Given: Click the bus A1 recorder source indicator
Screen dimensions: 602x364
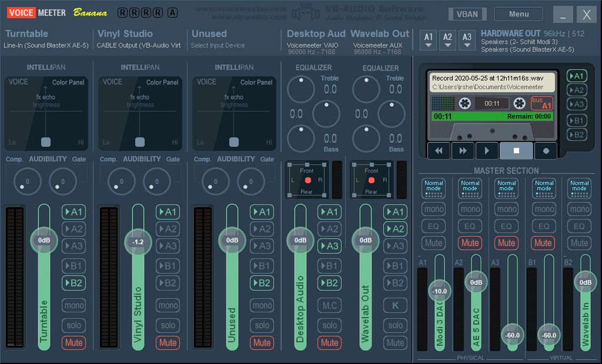Looking at the screenshot, I should pyautogui.click(x=541, y=103).
